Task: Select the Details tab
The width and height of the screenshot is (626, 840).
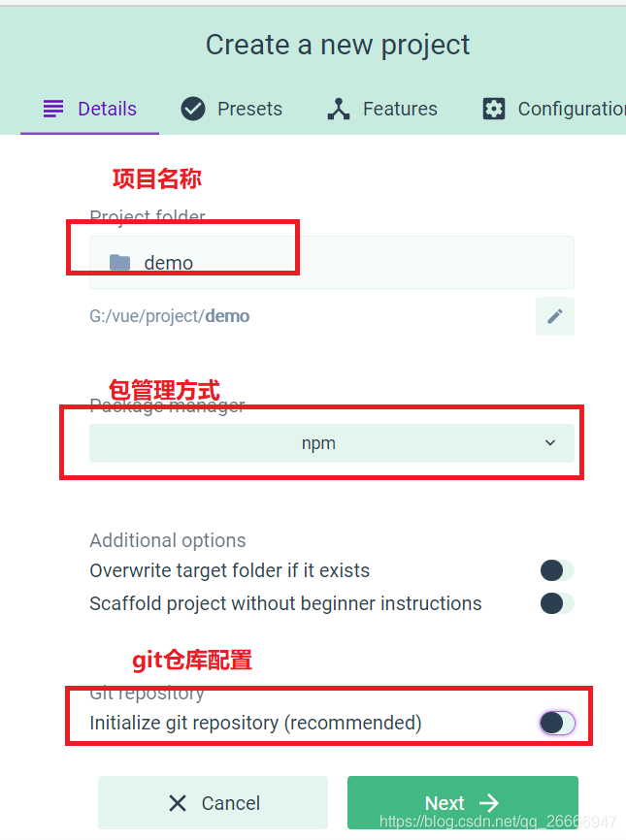Action: (90, 109)
